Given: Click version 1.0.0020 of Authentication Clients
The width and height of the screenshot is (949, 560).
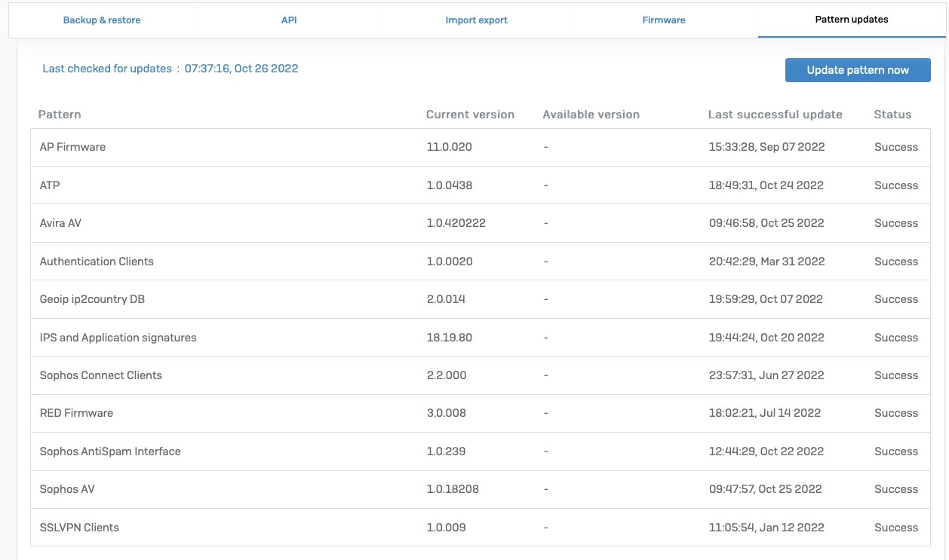Looking at the screenshot, I should (450, 262).
